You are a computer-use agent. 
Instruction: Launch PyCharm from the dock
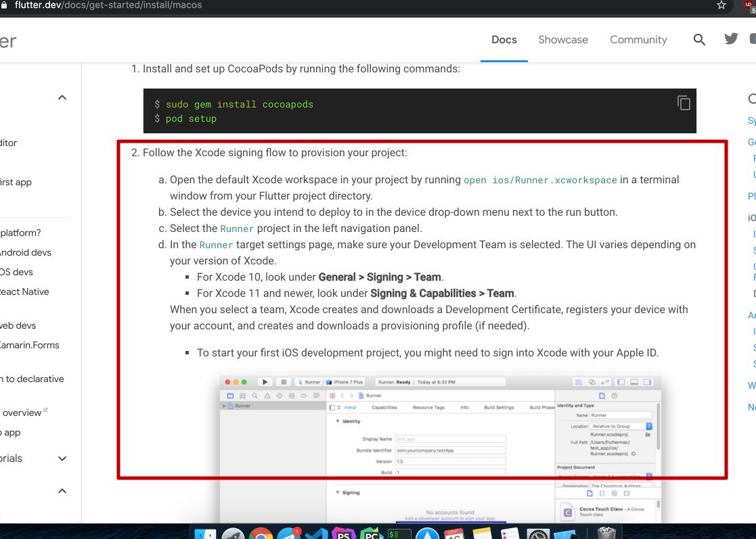(x=372, y=533)
